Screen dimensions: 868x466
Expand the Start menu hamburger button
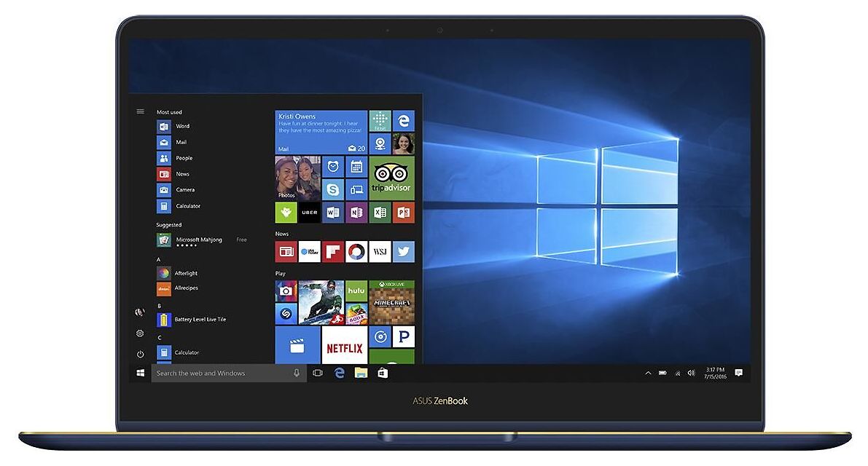tap(141, 111)
